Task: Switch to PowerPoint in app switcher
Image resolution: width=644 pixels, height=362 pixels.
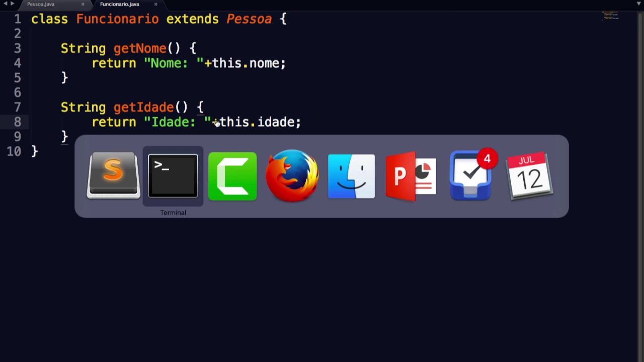Action: point(411,176)
